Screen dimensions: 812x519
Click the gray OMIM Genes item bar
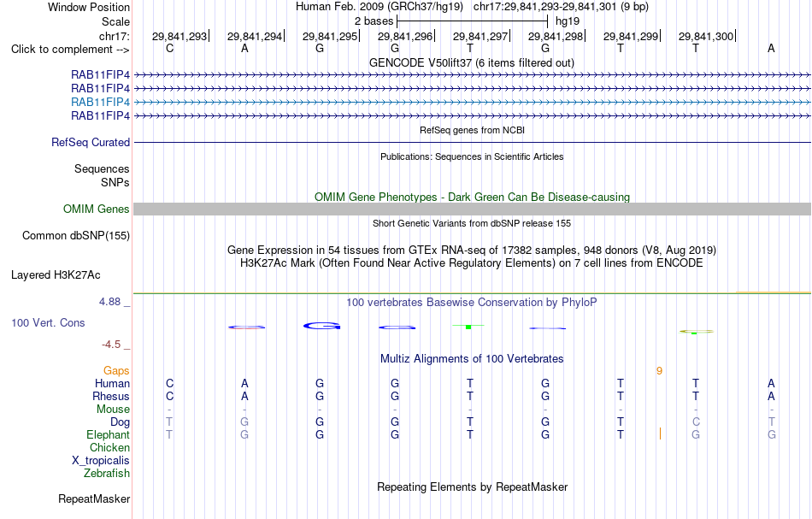click(x=472, y=209)
